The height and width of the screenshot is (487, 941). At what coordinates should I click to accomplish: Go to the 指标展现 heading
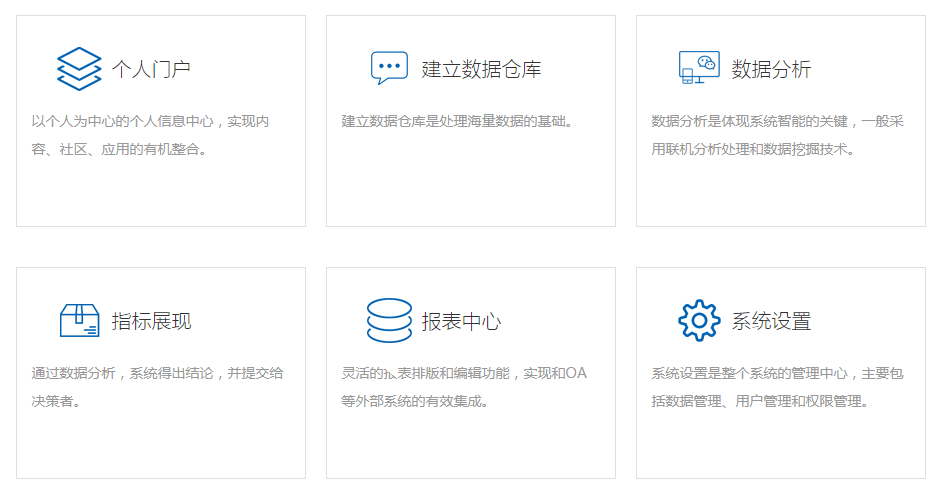[x=151, y=321]
